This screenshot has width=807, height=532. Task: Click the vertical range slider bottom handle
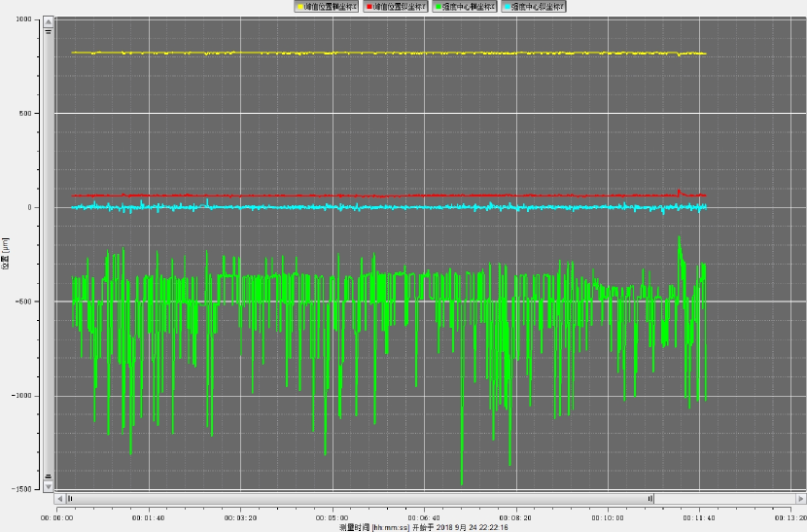tap(48, 477)
